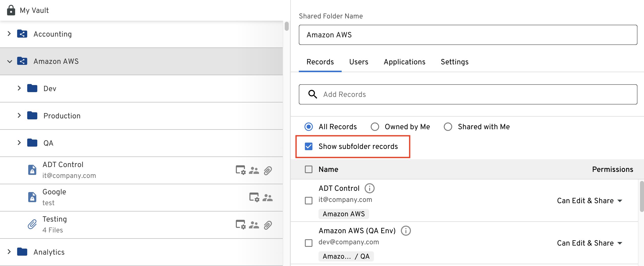The height and width of the screenshot is (266, 644).
Task: Check the select-all checkbox beside Name
Action: click(309, 169)
